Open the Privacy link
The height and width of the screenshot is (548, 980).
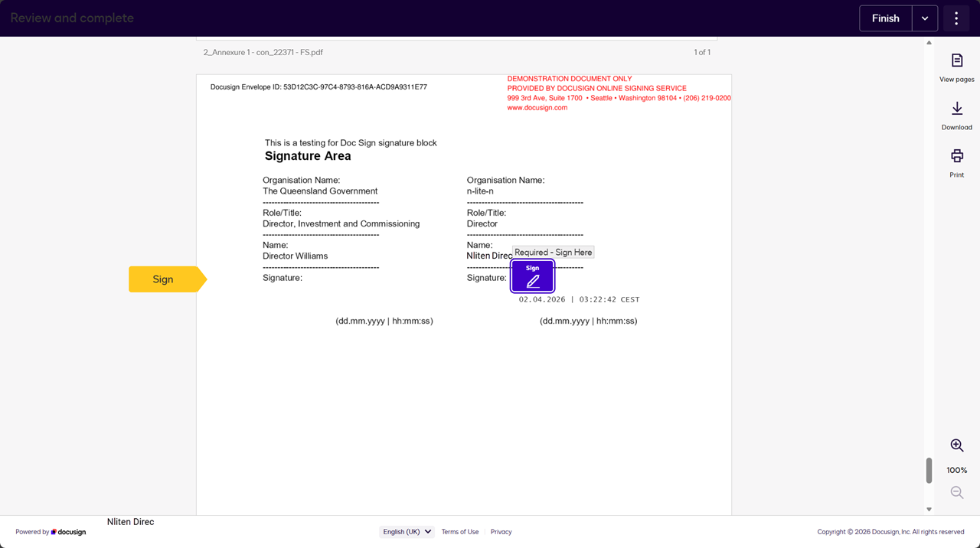501,532
